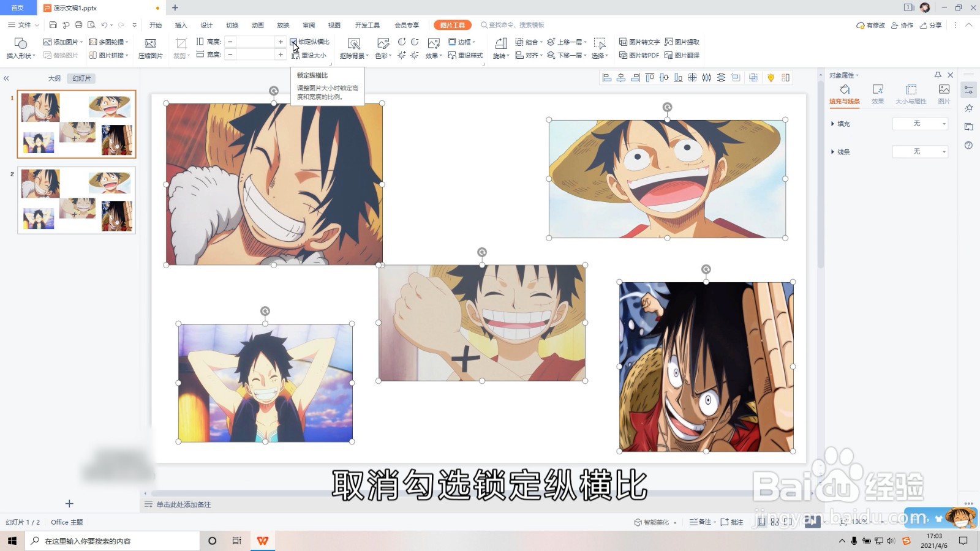Click the align top icon in floating toolbar

pos(649,78)
